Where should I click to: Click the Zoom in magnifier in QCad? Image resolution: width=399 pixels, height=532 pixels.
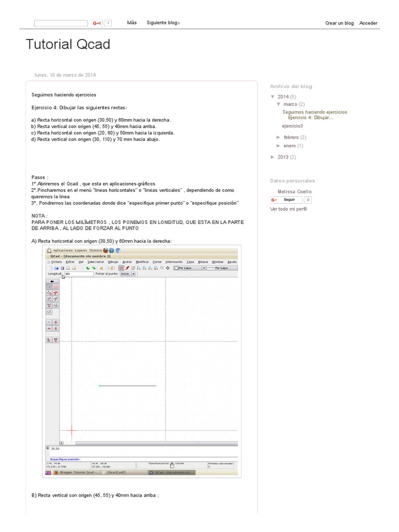coord(139,268)
